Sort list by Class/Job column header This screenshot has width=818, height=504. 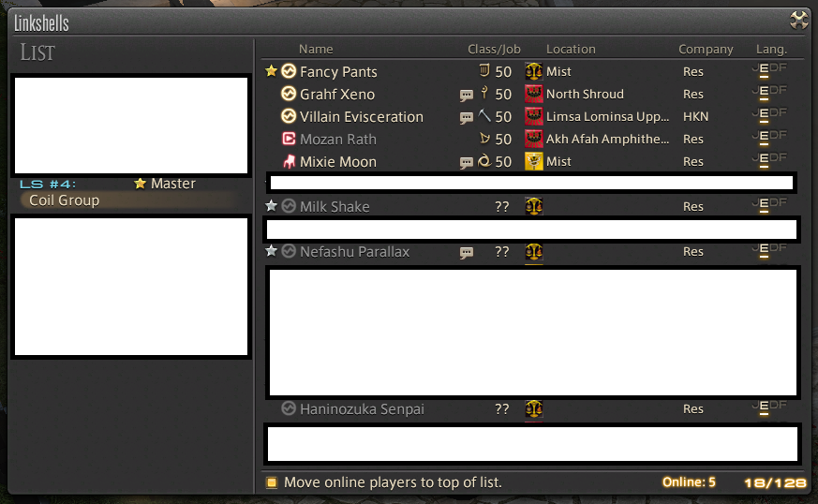(x=494, y=49)
